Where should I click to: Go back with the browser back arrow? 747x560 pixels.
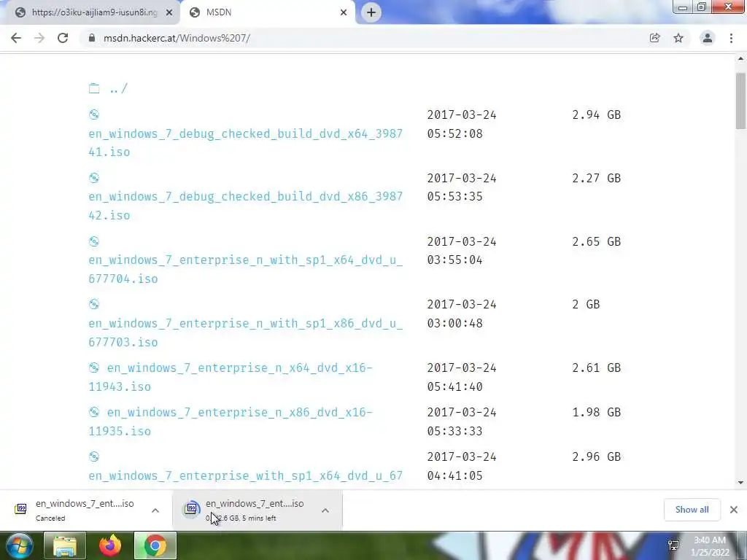(16, 38)
